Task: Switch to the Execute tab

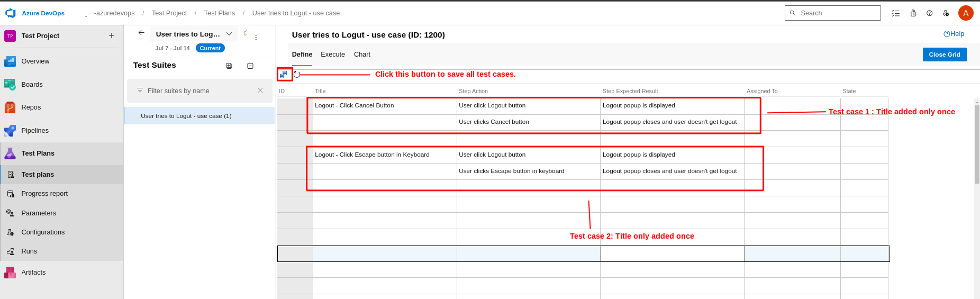Action: pos(332,55)
